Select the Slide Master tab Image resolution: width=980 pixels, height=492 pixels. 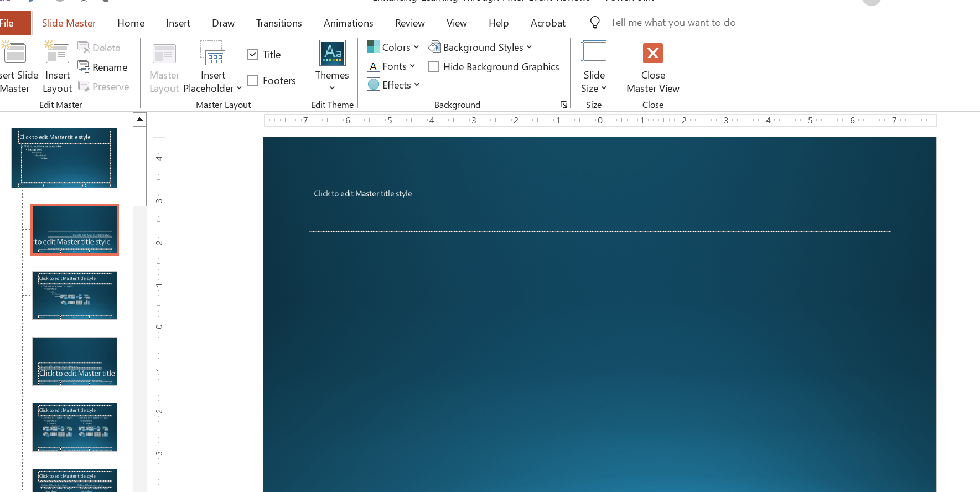tap(69, 23)
